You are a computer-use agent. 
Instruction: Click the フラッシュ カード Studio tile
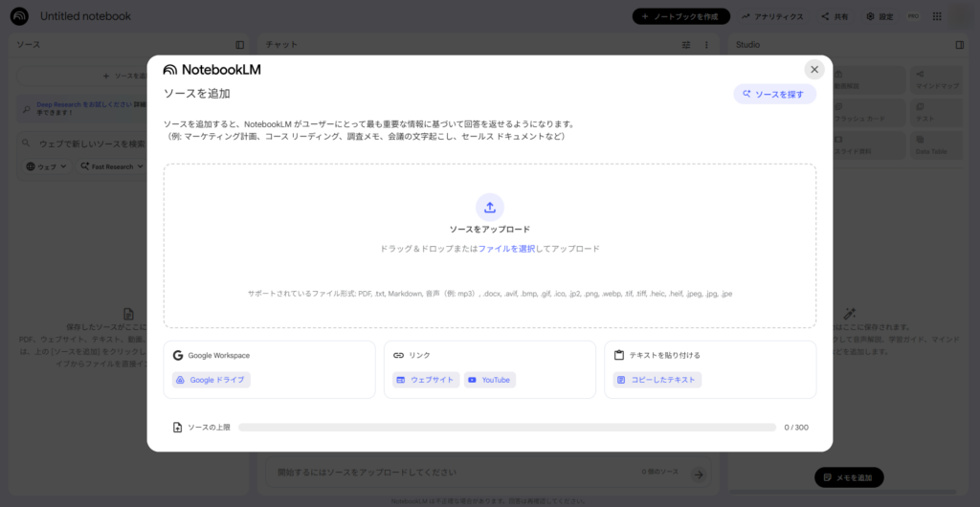(869, 112)
